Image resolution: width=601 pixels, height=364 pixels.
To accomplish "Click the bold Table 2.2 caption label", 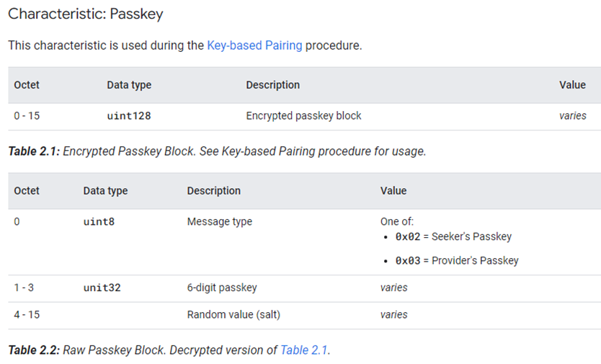I will (x=34, y=350).
